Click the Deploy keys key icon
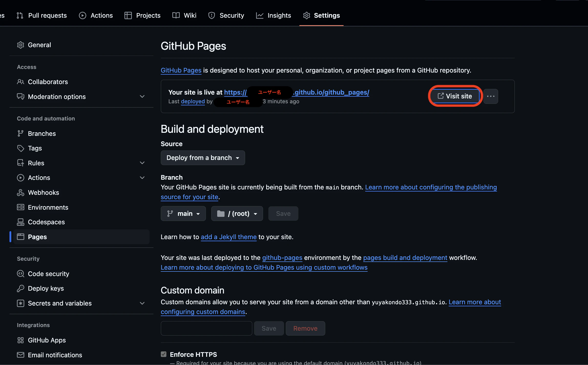Screen dimensions: 588x365 (x=20, y=288)
